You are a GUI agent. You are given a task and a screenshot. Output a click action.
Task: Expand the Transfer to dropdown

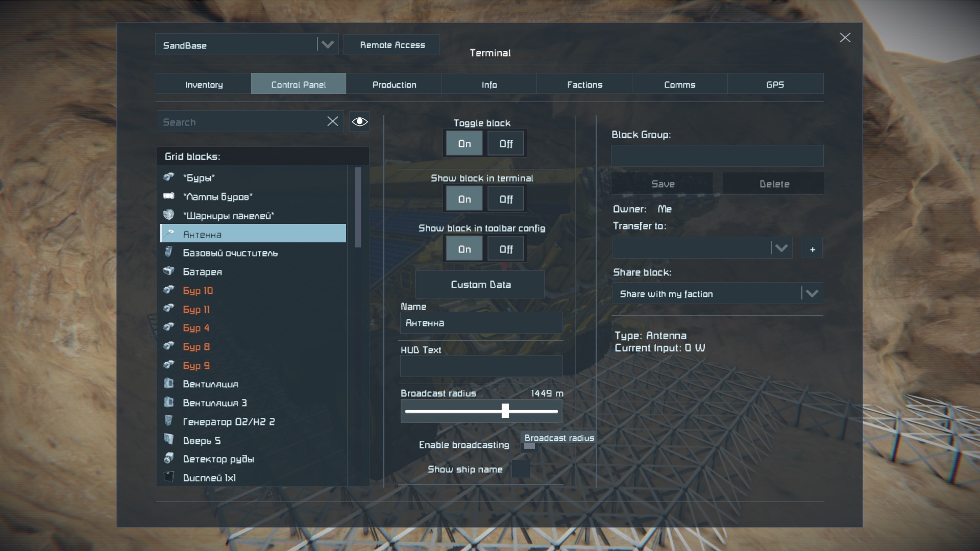coord(780,248)
